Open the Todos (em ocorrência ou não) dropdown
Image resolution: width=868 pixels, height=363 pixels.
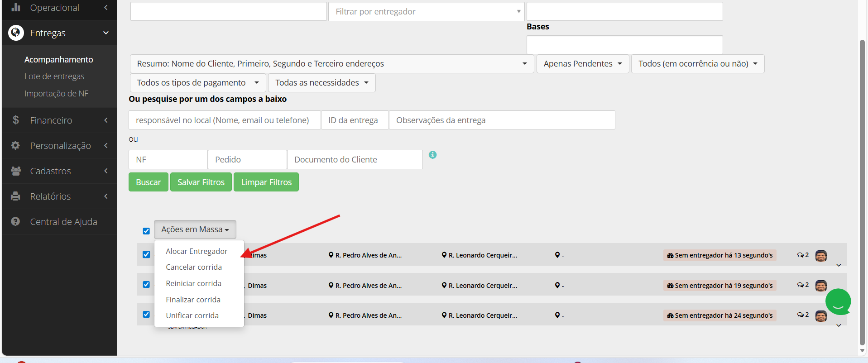coord(698,64)
